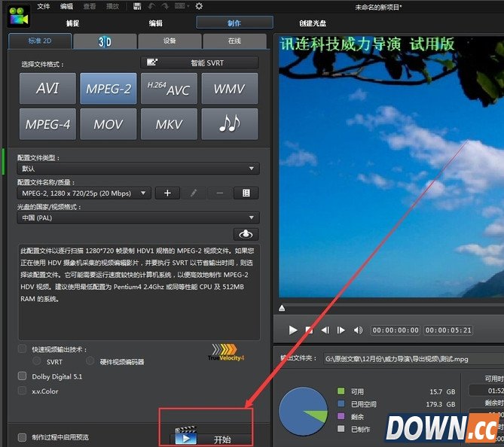Step to the previous frame
Screen dimensions: 504x447
point(325,330)
